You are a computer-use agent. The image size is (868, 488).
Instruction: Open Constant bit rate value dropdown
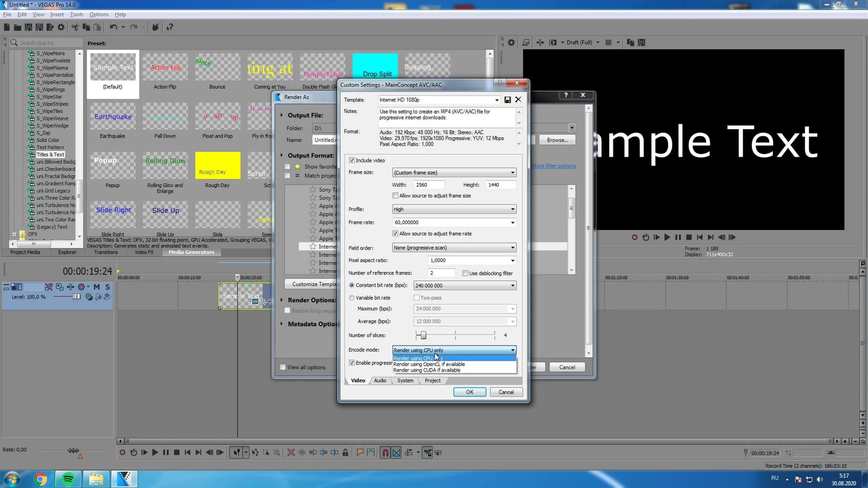pyautogui.click(x=465, y=285)
